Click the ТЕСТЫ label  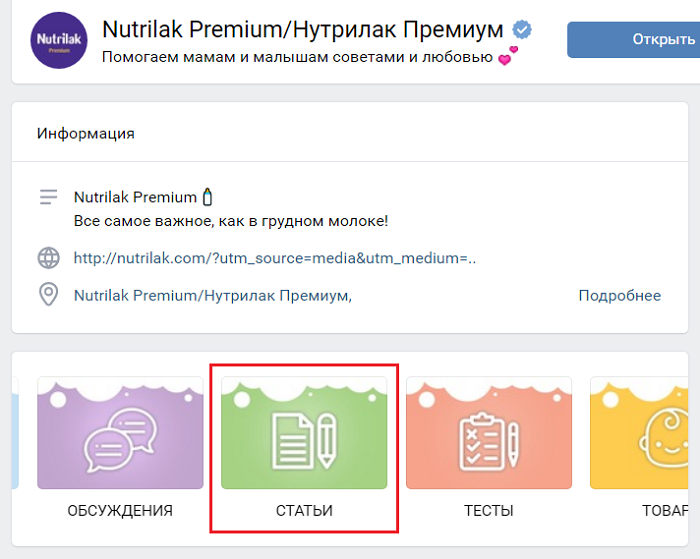point(489,510)
